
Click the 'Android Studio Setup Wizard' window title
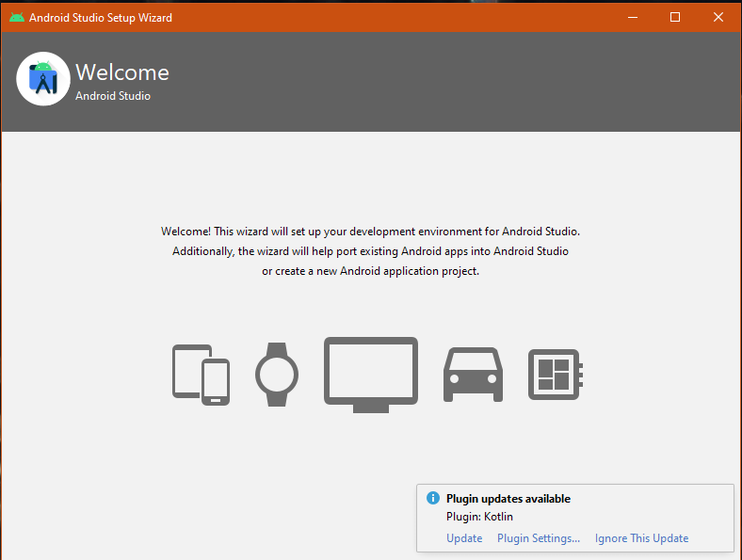[x=101, y=17]
